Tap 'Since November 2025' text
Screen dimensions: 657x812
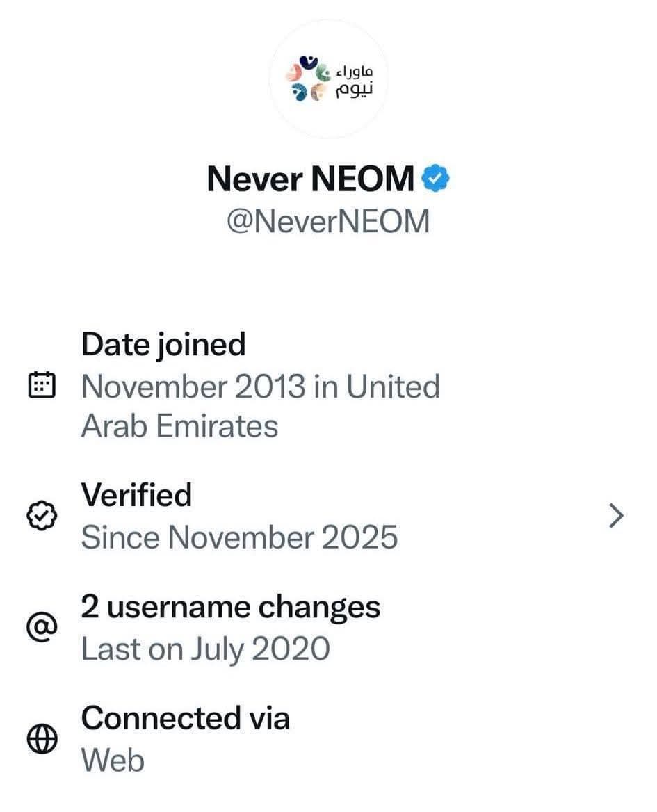click(x=239, y=537)
